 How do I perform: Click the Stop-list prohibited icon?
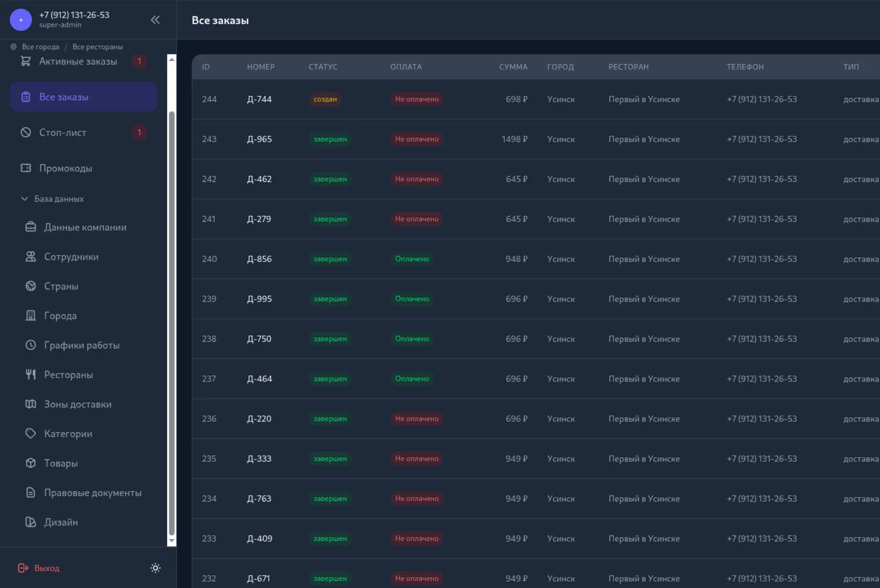(x=26, y=132)
